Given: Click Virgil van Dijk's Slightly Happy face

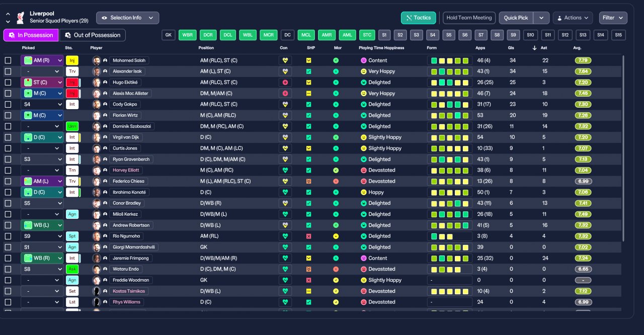Looking at the screenshot, I should pyautogui.click(x=363, y=137).
